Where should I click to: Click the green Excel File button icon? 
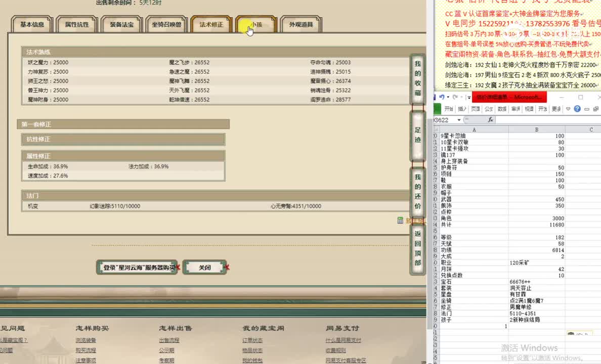pyautogui.click(x=437, y=108)
